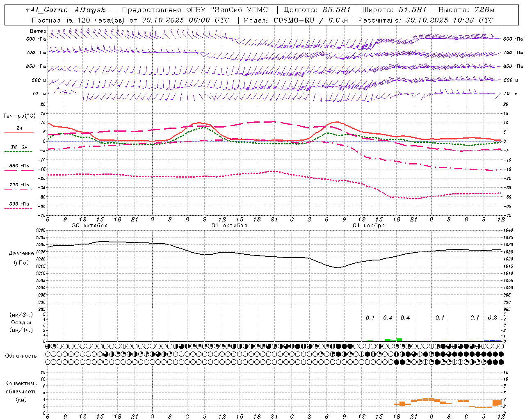Screen dimensions: 525x420
Task: Click the date label 31 октября
Action: 229,226
